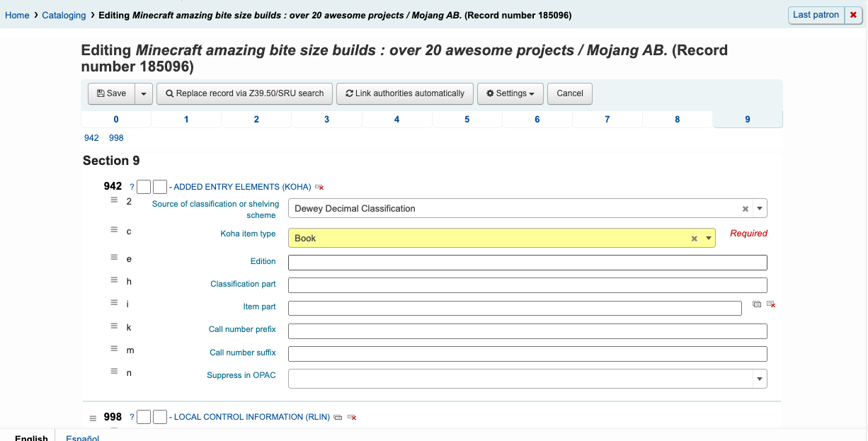Select tab 9
Image resolution: width=868 pixels, height=441 pixels.
[x=748, y=120]
